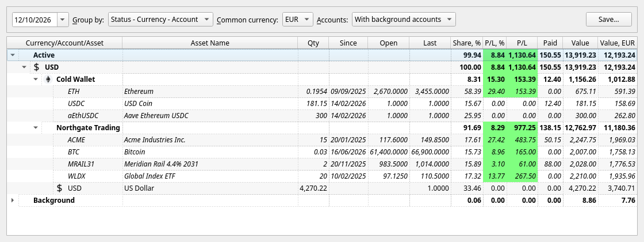Select the Background group row
Screen dimensions: 644x242
click(x=322, y=201)
